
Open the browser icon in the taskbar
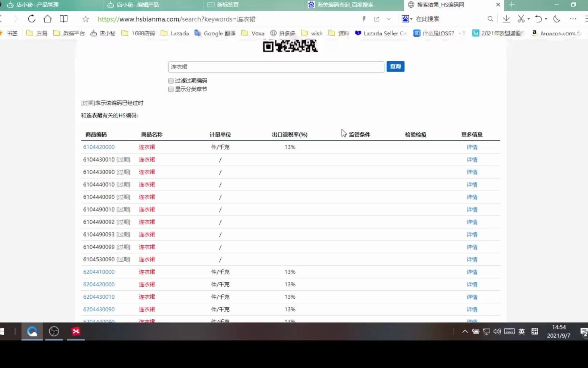point(32,331)
